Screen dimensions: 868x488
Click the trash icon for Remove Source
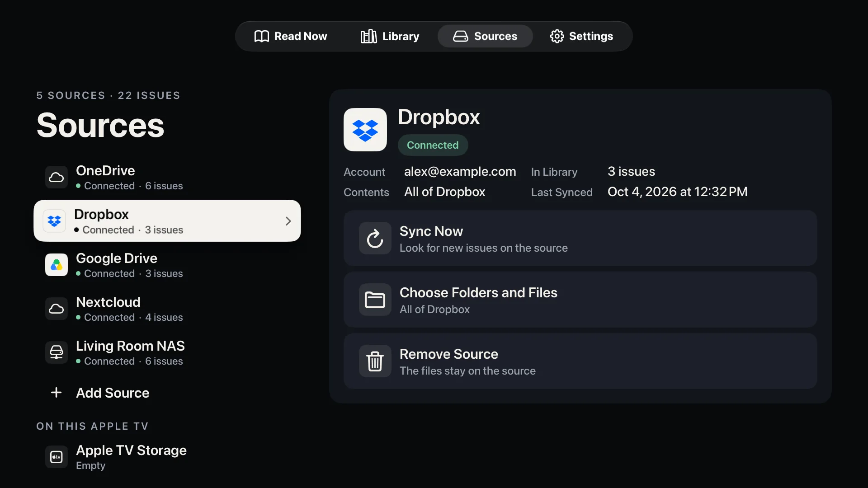(x=375, y=361)
